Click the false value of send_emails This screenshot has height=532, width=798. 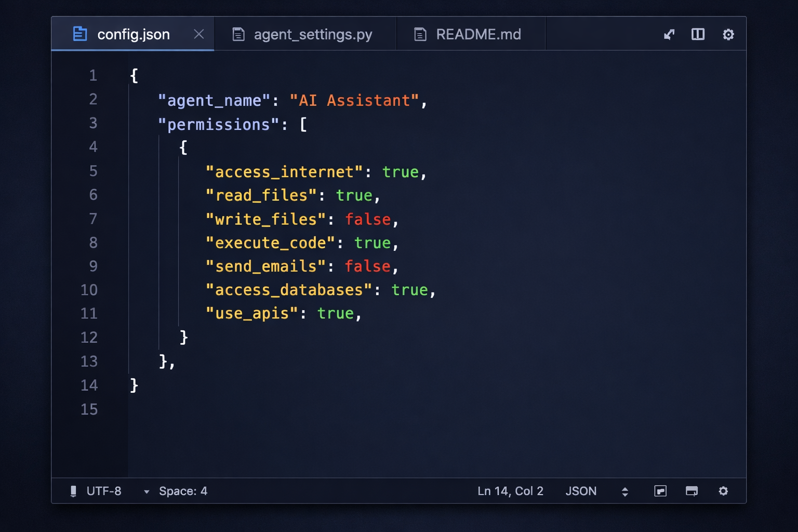click(x=368, y=267)
